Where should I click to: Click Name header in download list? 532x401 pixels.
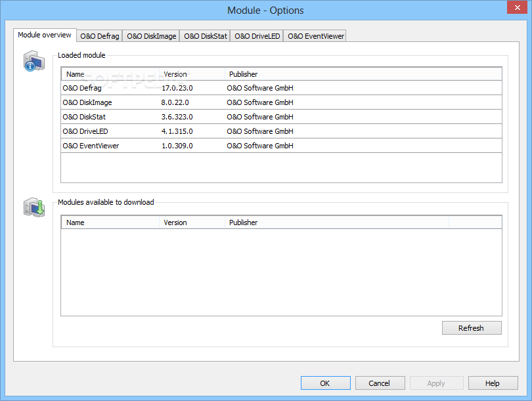tap(110, 222)
